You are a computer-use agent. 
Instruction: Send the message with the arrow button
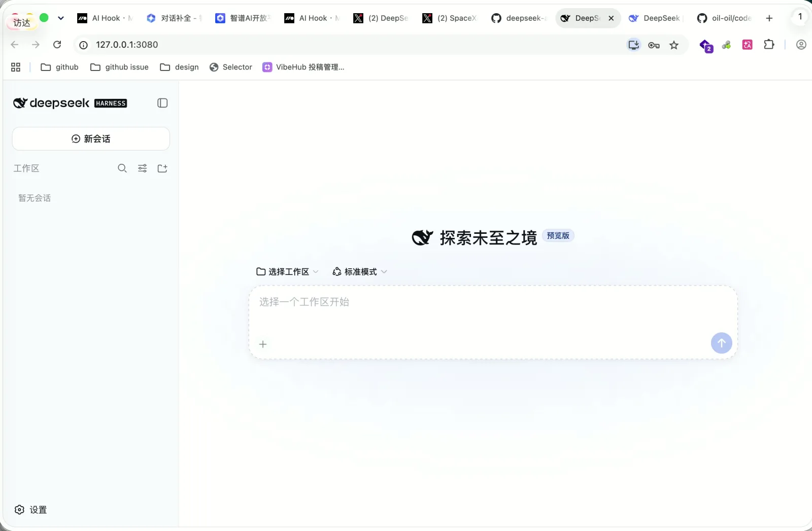tap(721, 343)
